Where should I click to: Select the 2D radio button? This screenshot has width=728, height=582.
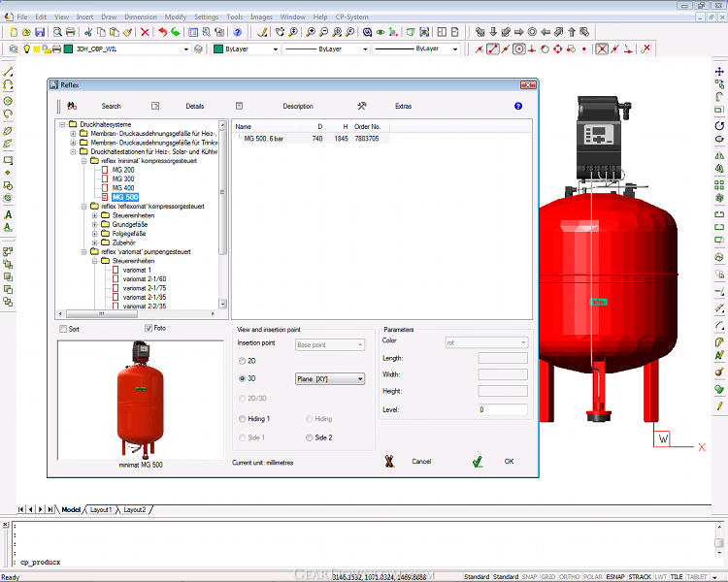(242, 361)
